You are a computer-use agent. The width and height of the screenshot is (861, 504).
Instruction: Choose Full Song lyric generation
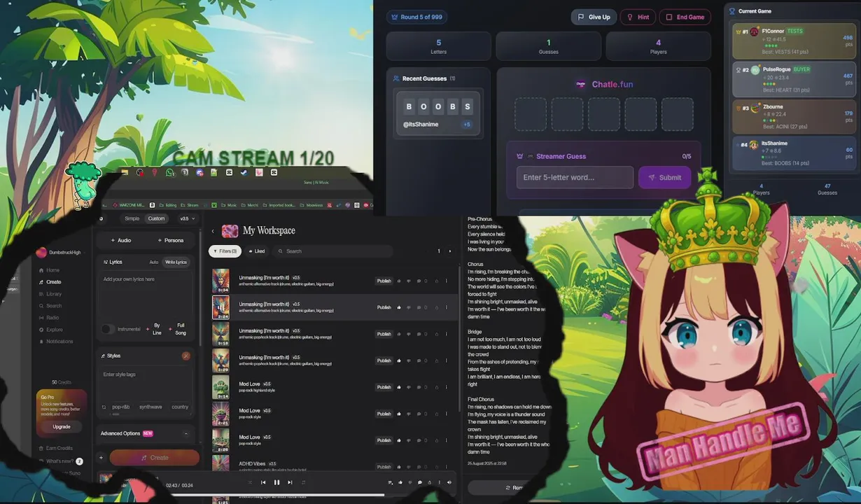click(178, 329)
